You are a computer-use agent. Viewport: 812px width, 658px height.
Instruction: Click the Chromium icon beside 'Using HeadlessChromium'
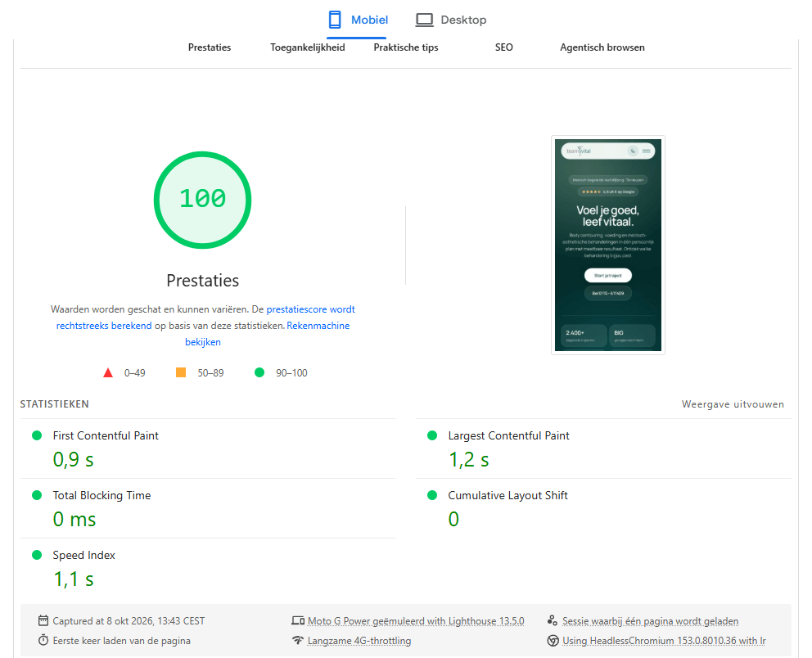coord(553,640)
